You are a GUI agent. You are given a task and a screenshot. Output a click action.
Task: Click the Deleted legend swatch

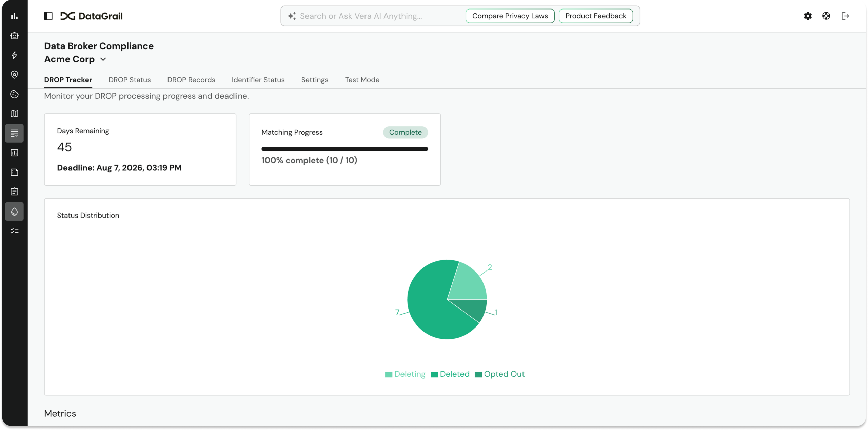pos(434,374)
